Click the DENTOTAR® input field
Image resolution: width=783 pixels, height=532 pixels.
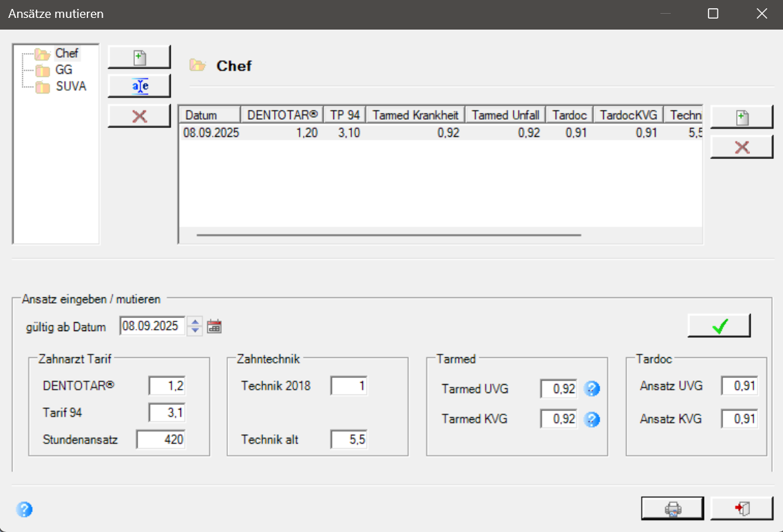[x=167, y=386]
